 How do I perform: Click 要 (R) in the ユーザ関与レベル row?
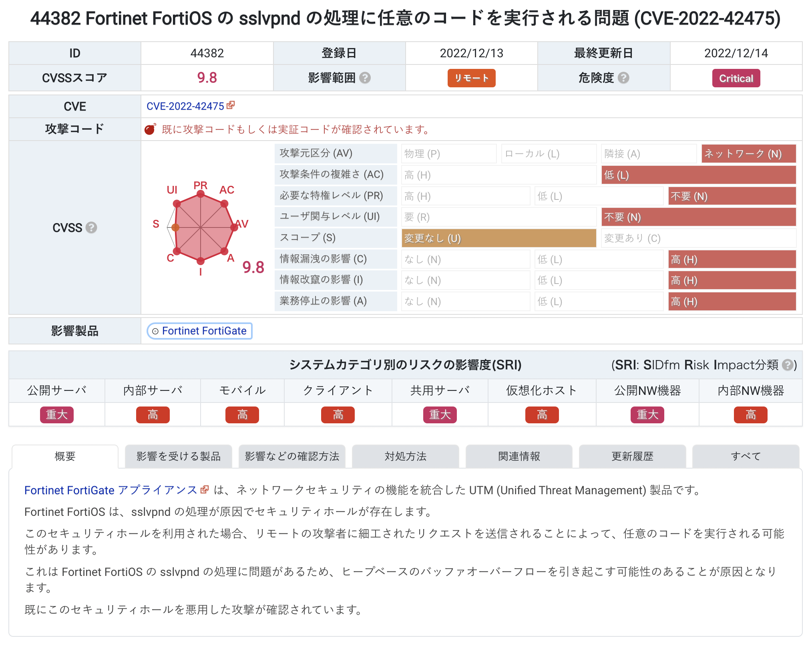point(499,217)
